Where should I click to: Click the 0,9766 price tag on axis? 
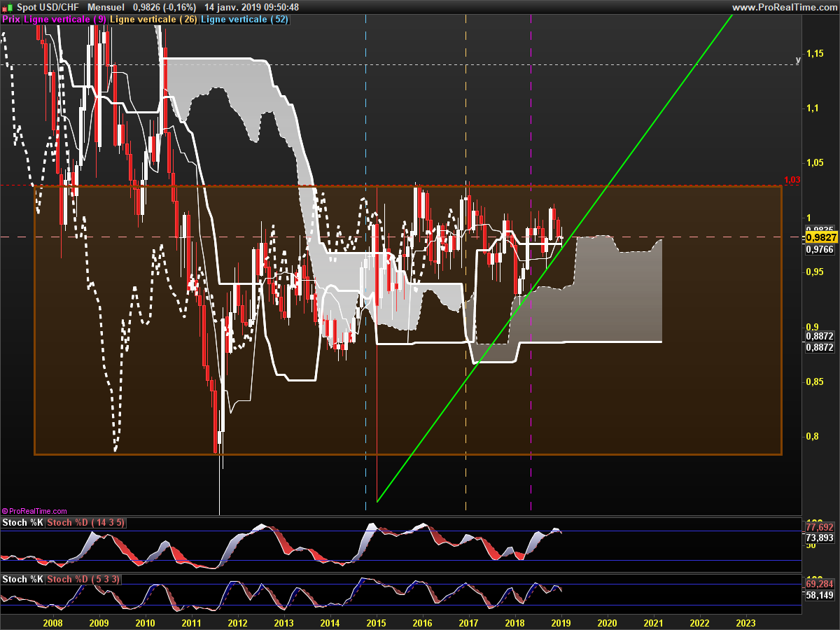tap(818, 248)
